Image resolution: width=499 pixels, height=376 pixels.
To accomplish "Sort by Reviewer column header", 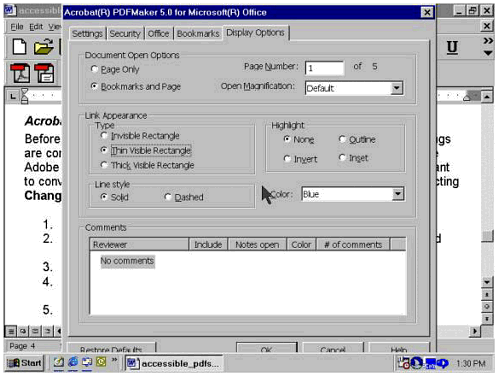I will pos(139,244).
